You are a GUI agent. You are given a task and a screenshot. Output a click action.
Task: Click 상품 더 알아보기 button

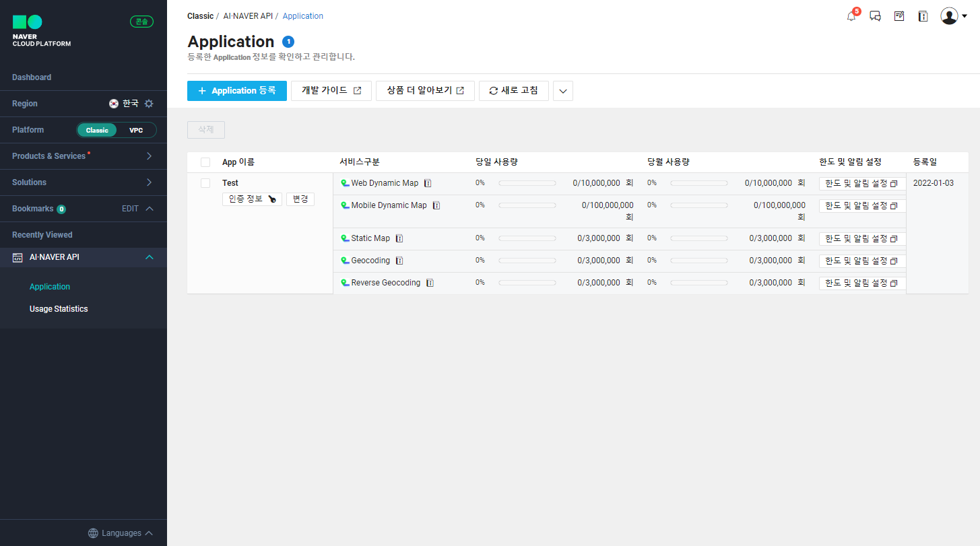tap(426, 91)
